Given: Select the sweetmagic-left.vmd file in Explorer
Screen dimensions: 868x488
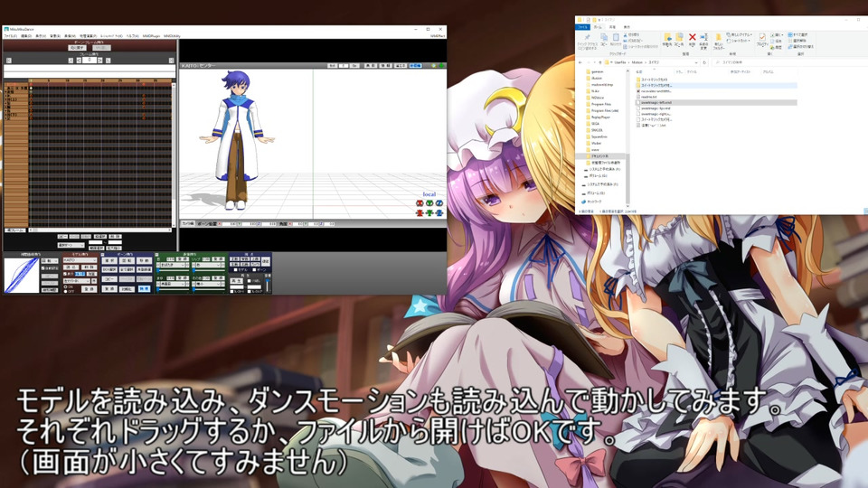Looking at the screenshot, I should tap(716, 102).
